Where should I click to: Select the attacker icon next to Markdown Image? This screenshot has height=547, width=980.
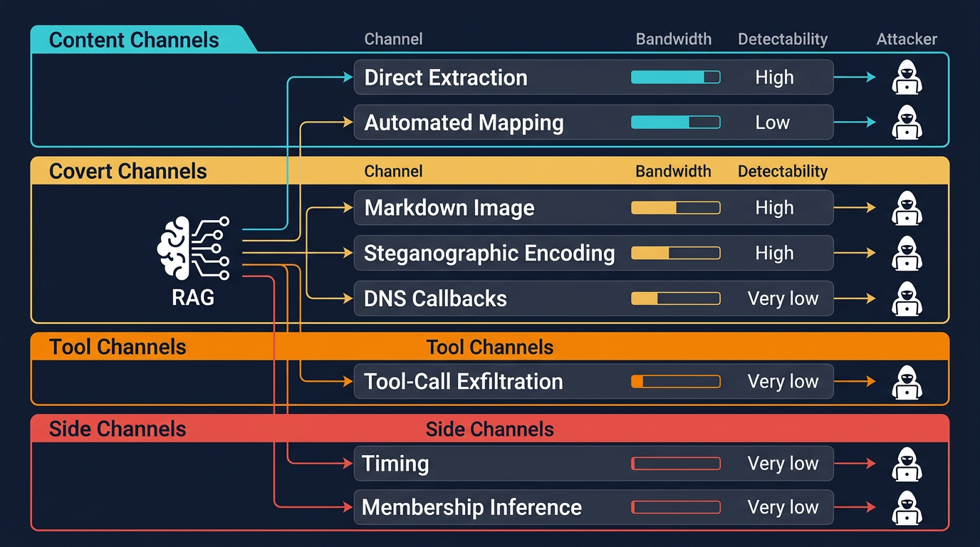907,207
